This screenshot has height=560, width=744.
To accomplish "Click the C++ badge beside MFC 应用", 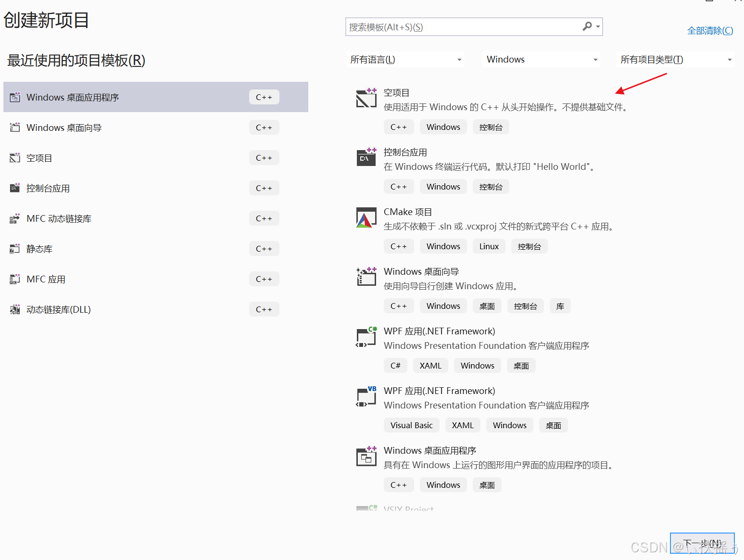I will click(x=264, y=279).
